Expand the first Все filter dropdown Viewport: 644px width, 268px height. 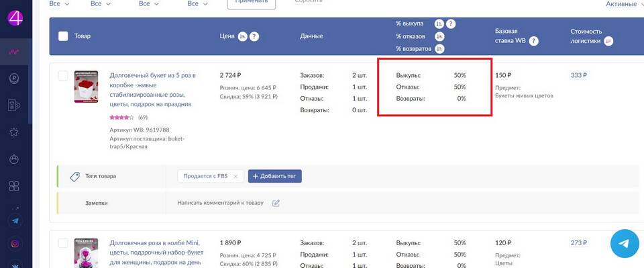coord(59,4)
